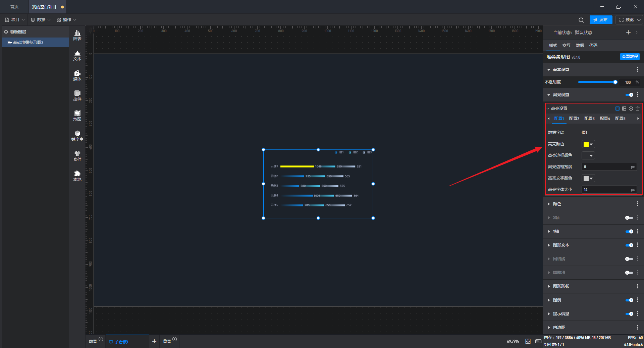Expand the 图形文本 section
The image size is (644, 348).
[x=549, y=245]
